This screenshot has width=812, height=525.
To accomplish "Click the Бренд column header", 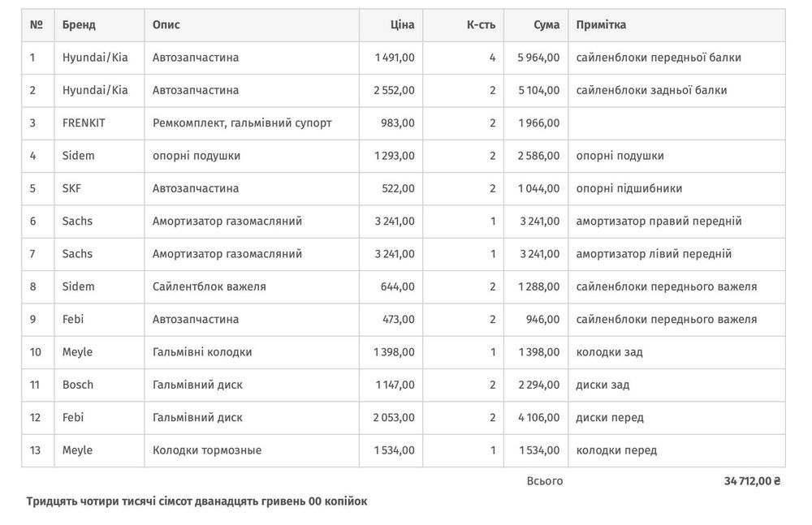I will tap(79, 25).
